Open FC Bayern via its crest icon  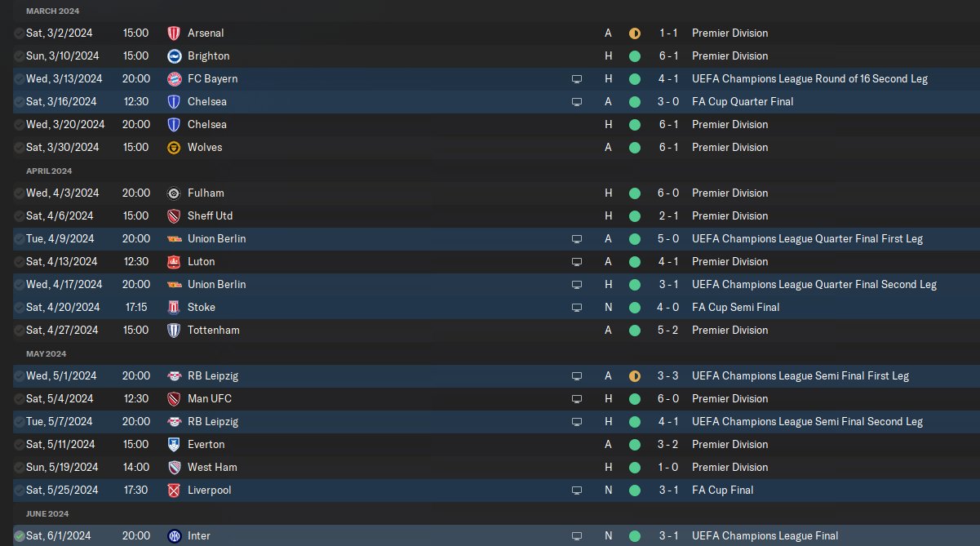pyautogui.click(x=173, y=79)
